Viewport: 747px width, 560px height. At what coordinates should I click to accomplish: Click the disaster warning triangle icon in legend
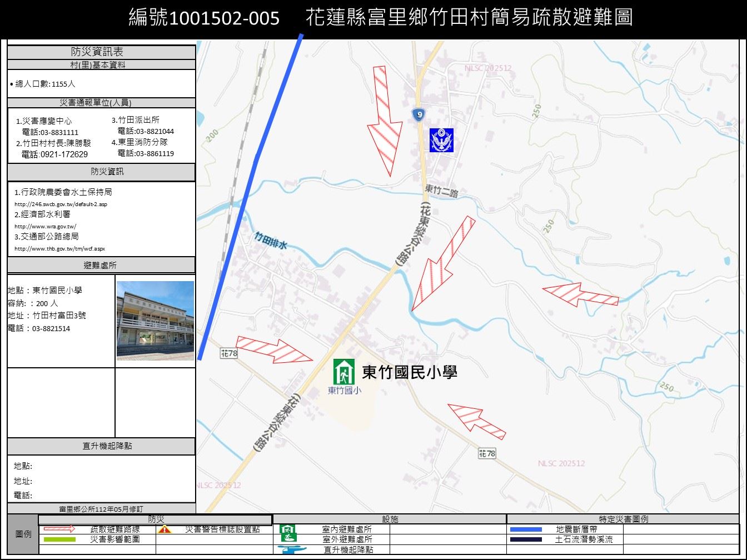pyautogui.click(x=164, y=529)
